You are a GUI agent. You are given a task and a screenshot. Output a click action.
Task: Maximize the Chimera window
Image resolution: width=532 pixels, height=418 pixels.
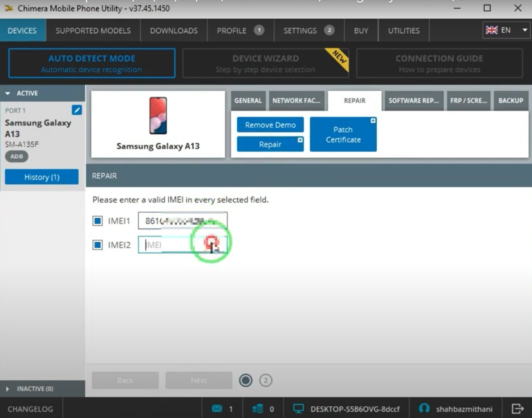click(487, 8)
